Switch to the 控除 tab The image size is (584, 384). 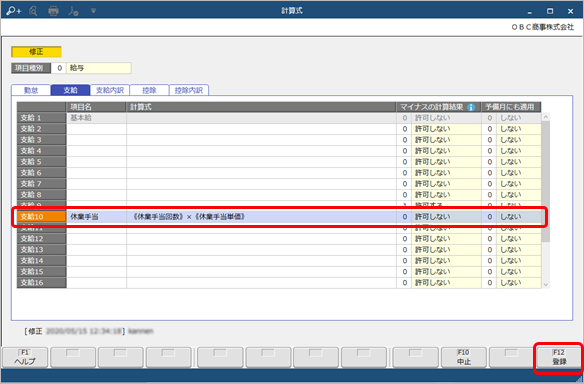tap(149, 91)
